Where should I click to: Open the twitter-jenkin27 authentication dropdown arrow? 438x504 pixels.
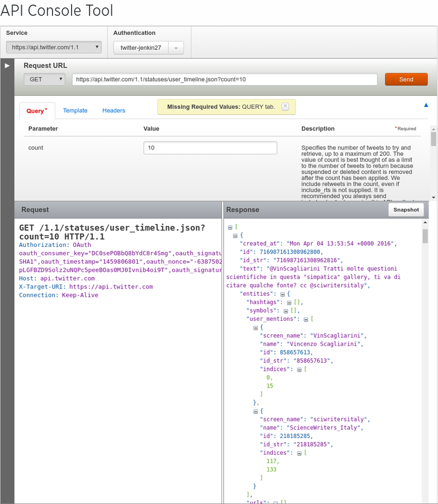[x=176, y=48]
